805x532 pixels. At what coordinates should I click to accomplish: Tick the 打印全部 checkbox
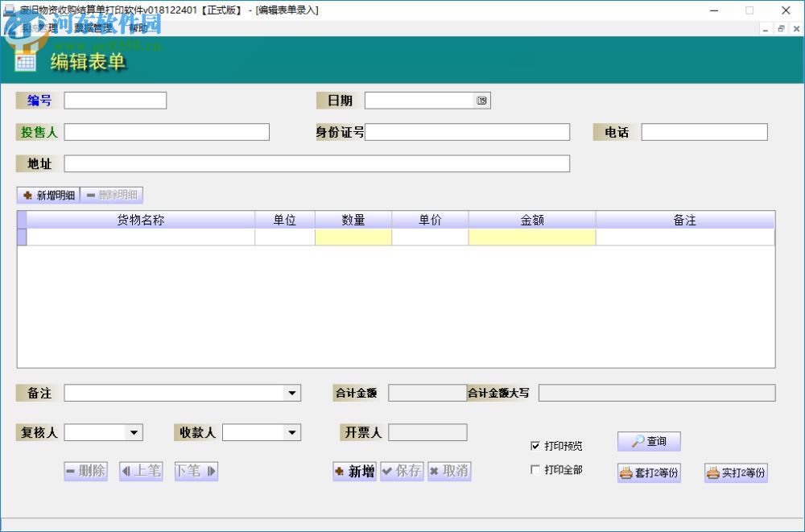535,469
